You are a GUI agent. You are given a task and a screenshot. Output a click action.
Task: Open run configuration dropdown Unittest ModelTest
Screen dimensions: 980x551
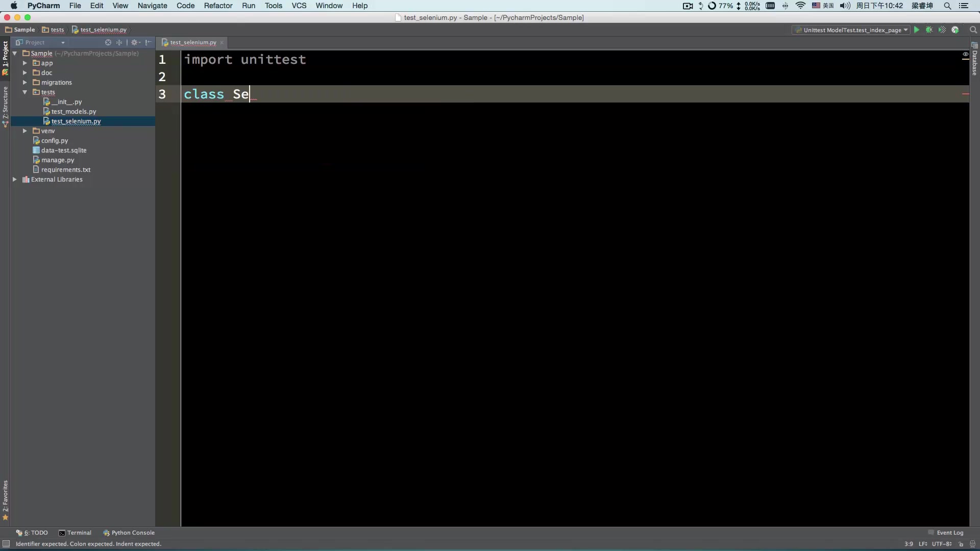851,30
